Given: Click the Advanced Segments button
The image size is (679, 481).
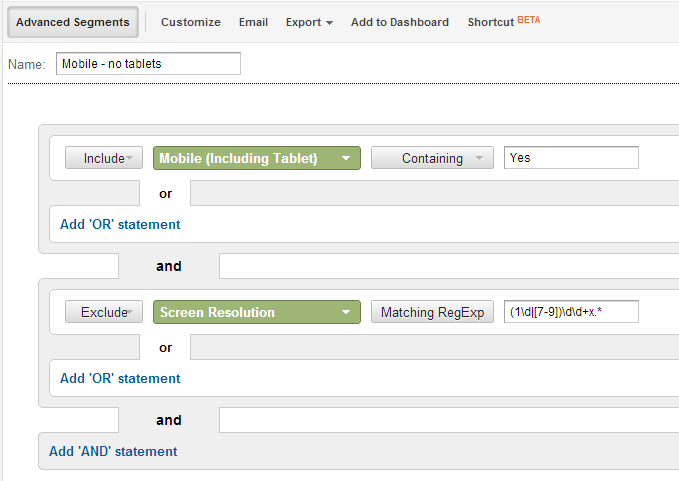Looking at the screenshot, I should pos(73,22).
